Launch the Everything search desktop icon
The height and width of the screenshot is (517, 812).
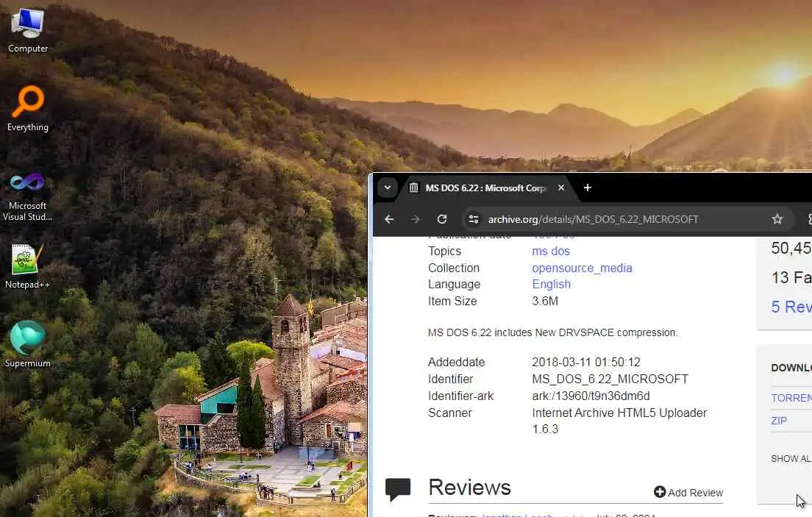pyautogui.click(x=28, y=109)
